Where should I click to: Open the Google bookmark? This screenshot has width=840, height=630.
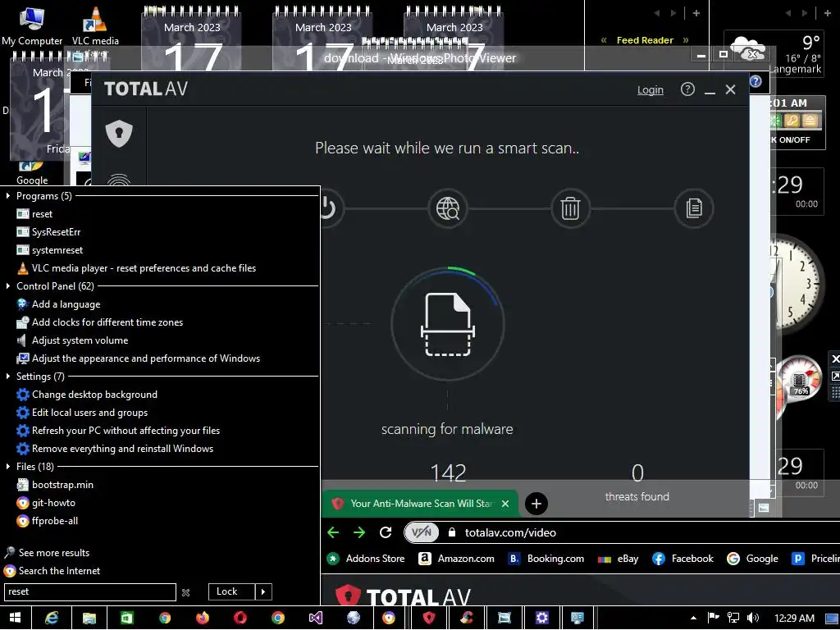tap(753, 559)
